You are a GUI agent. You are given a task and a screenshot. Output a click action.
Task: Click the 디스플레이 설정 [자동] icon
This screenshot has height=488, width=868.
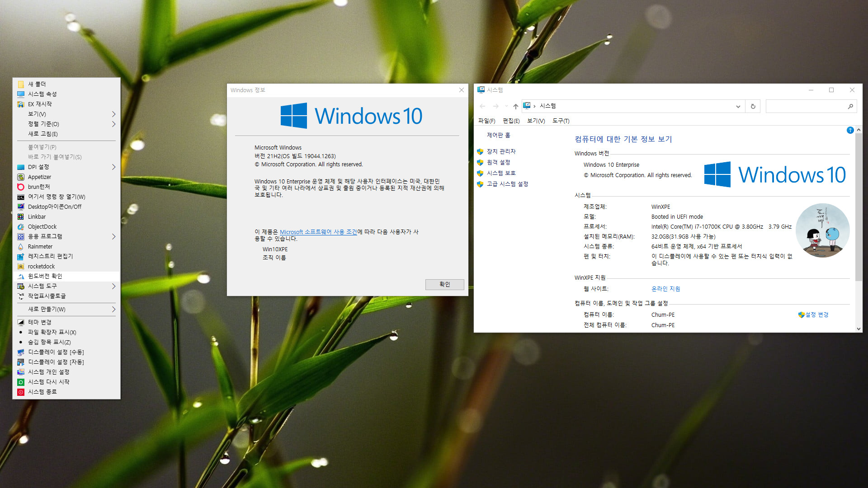21,362
